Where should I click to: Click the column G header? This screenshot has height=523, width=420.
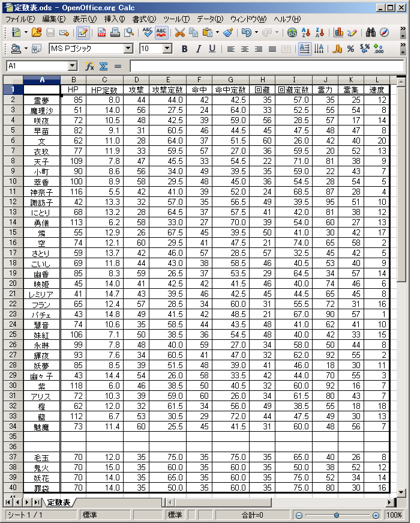[230, 80]
